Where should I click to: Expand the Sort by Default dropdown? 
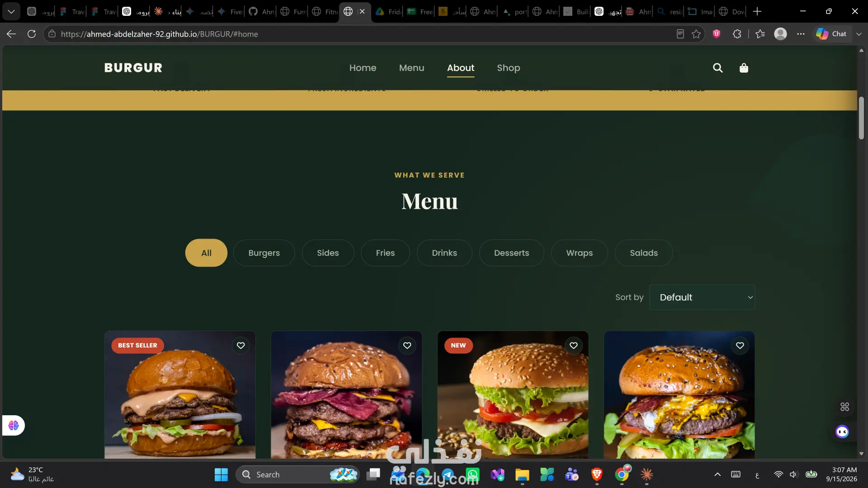[x=702, y=297]
